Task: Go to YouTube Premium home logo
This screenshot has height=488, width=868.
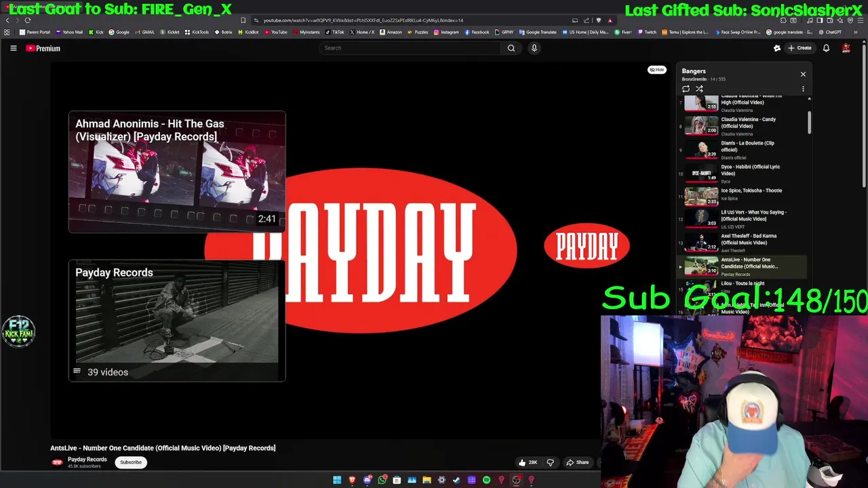Action: click(x=43, y=48)
